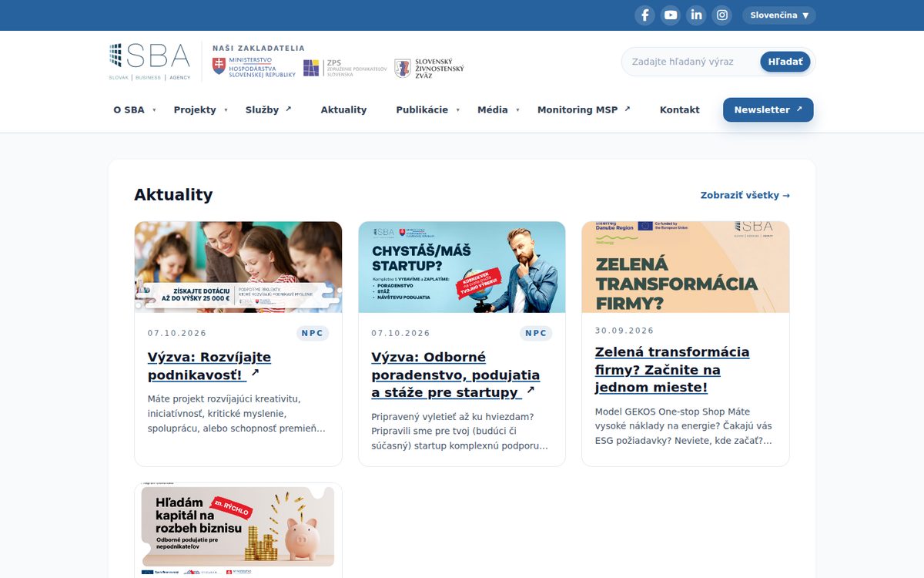Click the Chystáš/Máš Startup banner image
The width and height of the screenshot is (924, 578).
[462, 267]
